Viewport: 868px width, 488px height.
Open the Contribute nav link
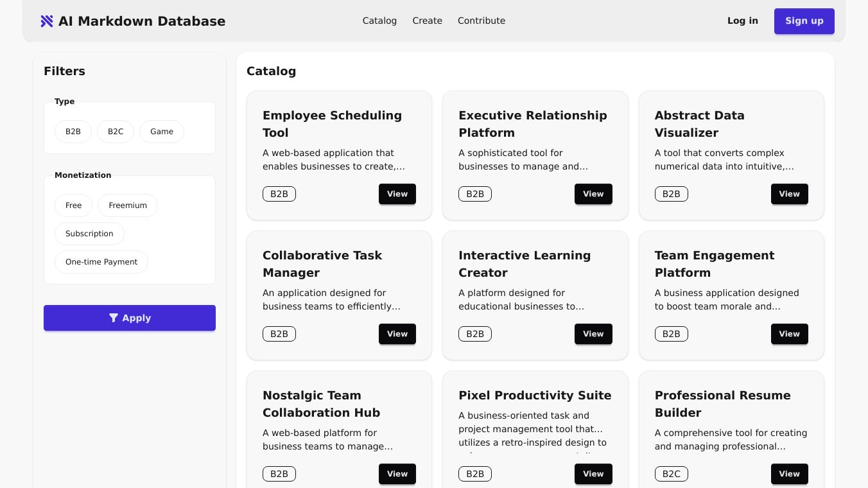(x=482, y=21)
